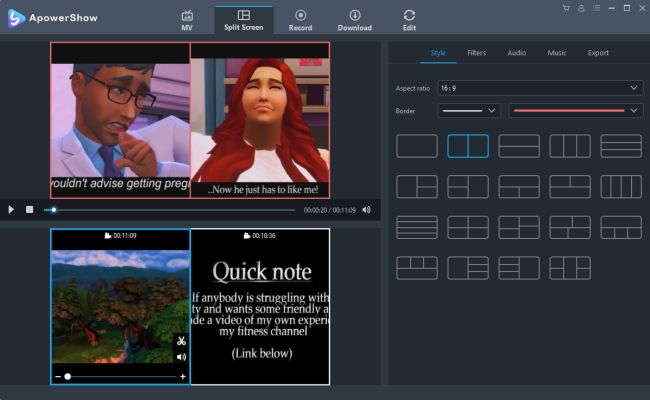This screenshot has width=650, height=400.
Task: Open the shopping cart icon
Action: click(566, 8)
